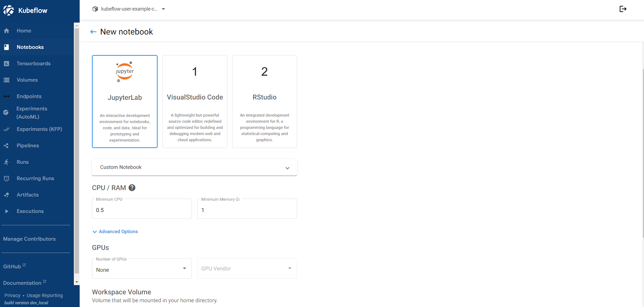Click the 'New notebook' page title
Screen dimensions: 644x307
[x=126, y=32]
